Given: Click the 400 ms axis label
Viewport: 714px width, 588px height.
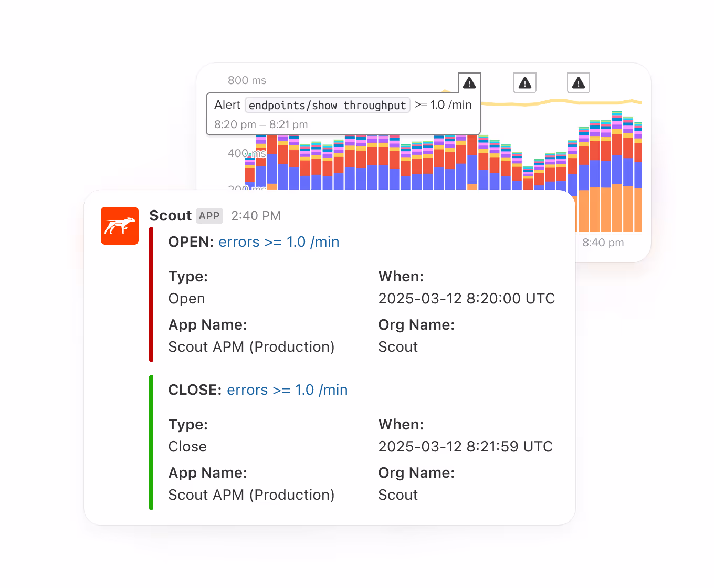Looking at the screenshot, I should [x=247, y=153].
